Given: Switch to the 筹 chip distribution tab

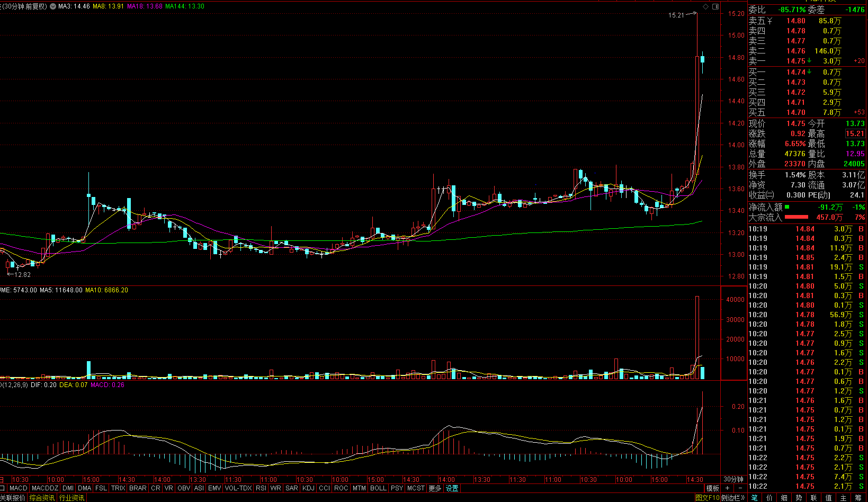Looking at the screenshot, I should pyautogui.click(x=858, y=498).
